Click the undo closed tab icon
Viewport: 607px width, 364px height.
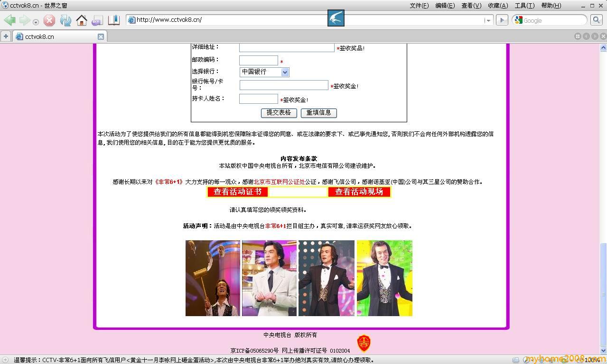tap(97, 20)
